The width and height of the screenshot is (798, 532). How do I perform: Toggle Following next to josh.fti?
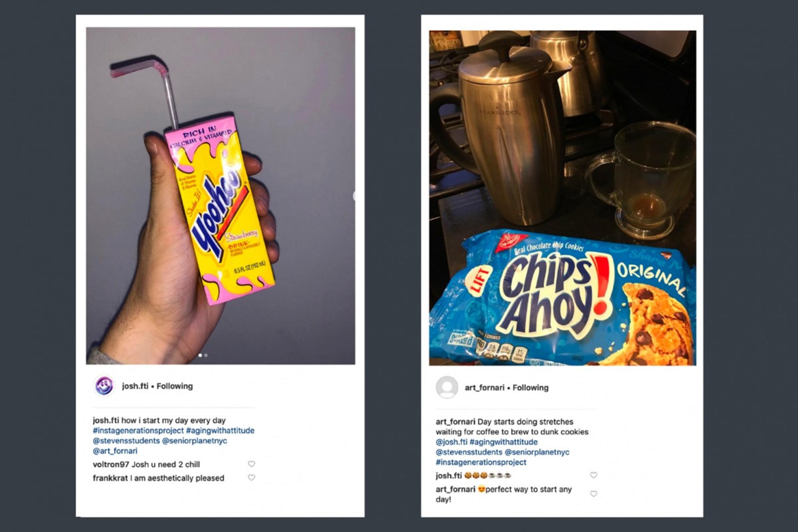point(174,386)
